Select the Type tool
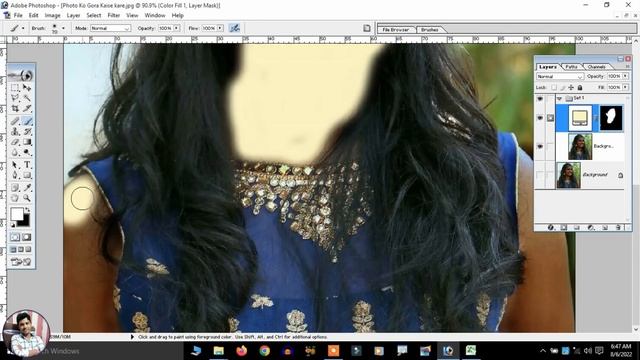Image resolution: width=640 pixels, height=360 pixels. tap(27, 165)
